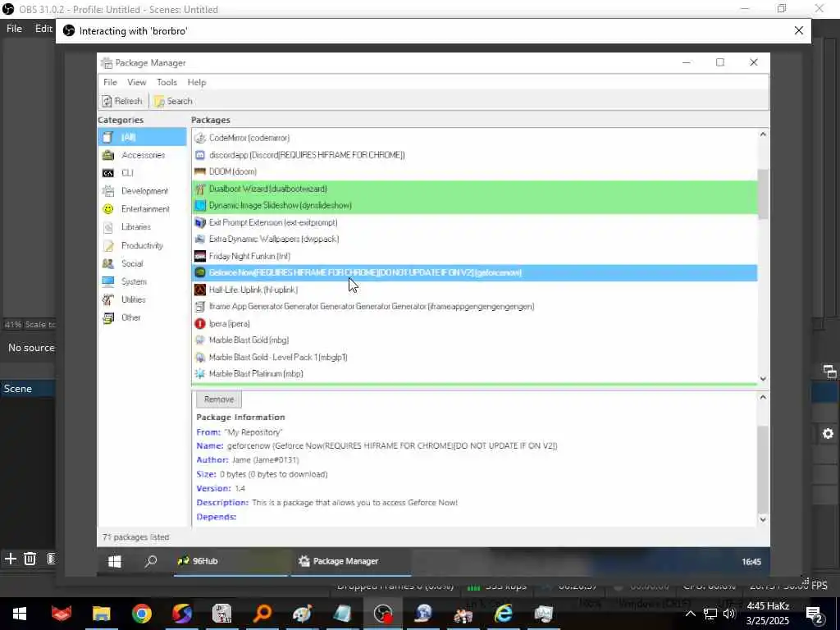Switch to 96Hub taskbar item
The width and height of the screenshot is (840, 630).
[231, 561]
